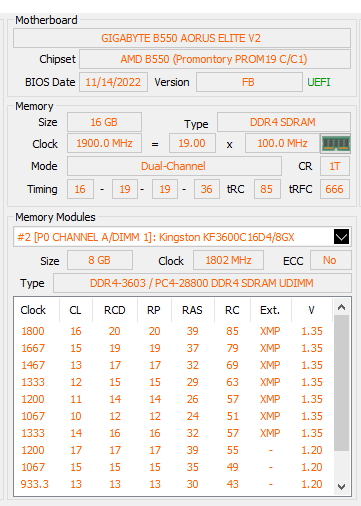
Task: Click the RP column header
Action: (x=154, y=310)
